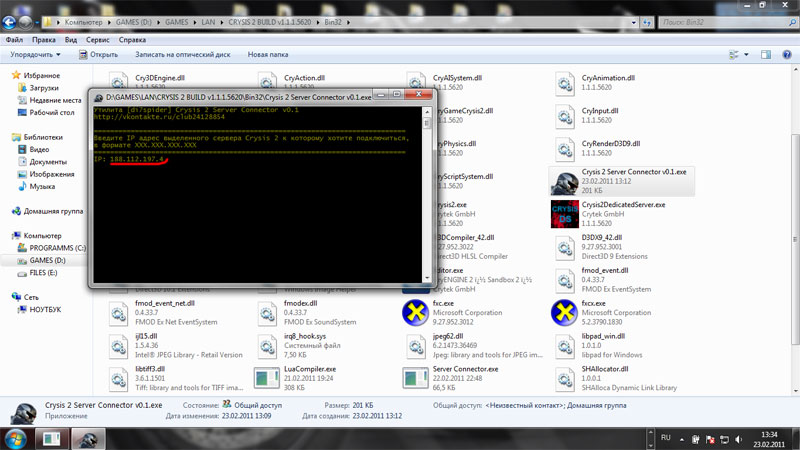The height and width of the screenshot is (450, 800).
Task: Select the Crysis2DedicatedServer.exe icon
Action: (x=564, y=214)
